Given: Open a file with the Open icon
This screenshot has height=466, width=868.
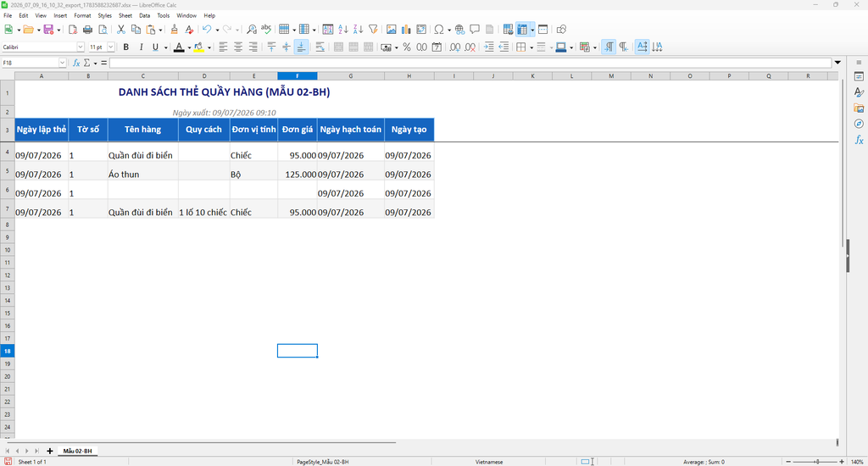Looking at the screenshot, I should coord(28,30).
